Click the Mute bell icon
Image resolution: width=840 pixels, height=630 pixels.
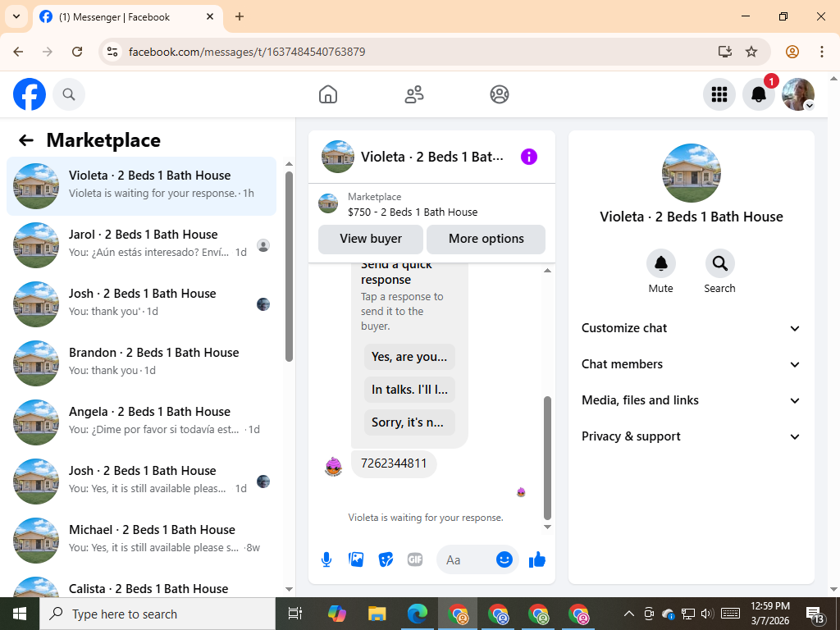pyautogui.click(x=660, y=263)
